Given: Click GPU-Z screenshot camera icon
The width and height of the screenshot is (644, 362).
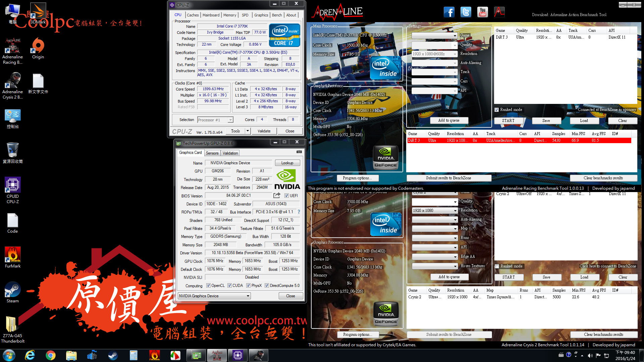Looking at the screenshot, I should pyautogui.click(x=299, y=152).
